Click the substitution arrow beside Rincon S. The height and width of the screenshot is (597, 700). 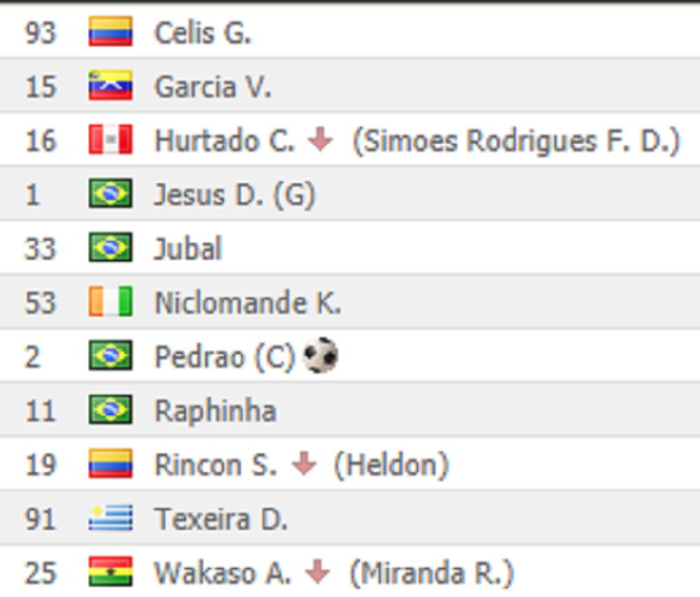(x=303, y=464)
